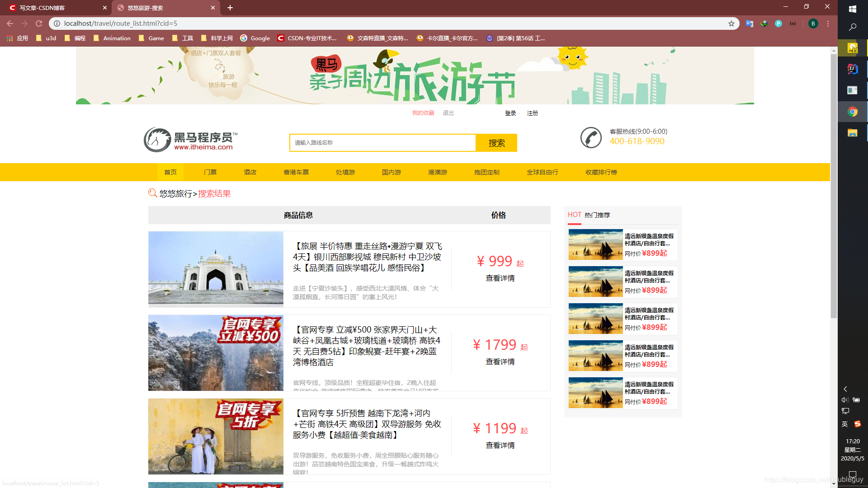Select the 首页 navigation item
The height and width of the screenshot is (488, 868).
tap(170, 172)
